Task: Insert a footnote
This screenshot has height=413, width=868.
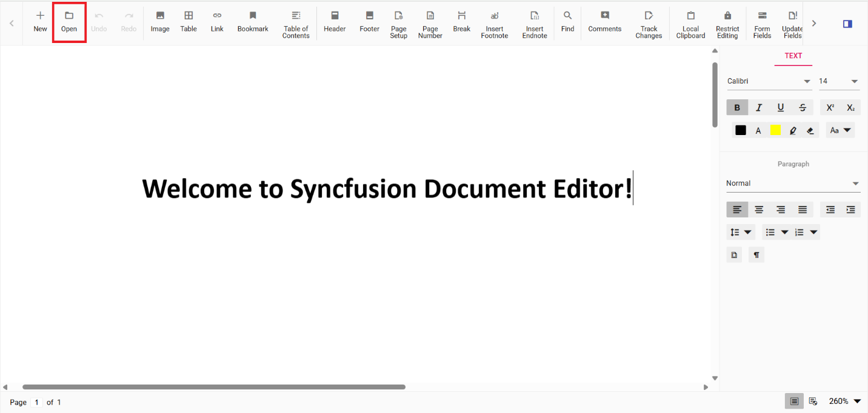Action: click(x=495, y=23)
